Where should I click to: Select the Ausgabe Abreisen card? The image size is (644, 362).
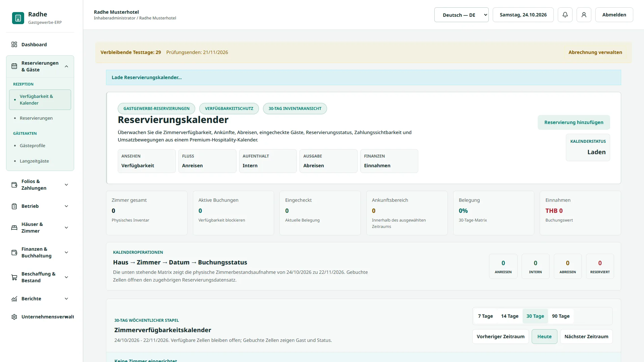(x=328, y=161)
